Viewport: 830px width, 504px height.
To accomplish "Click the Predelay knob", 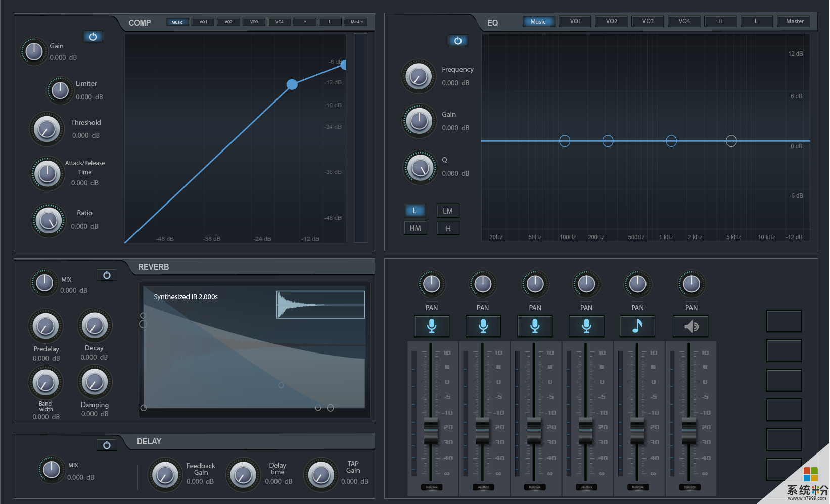I will click(45, 326).
